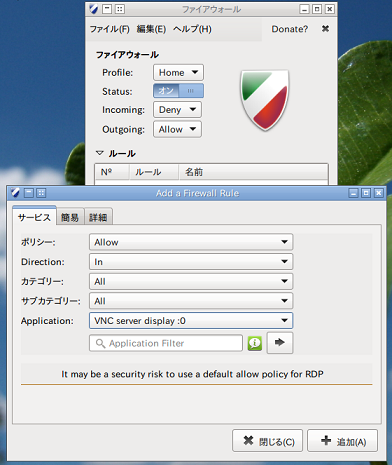Click the sticky button in the ファイアウォール title bar

click(120, 9)
